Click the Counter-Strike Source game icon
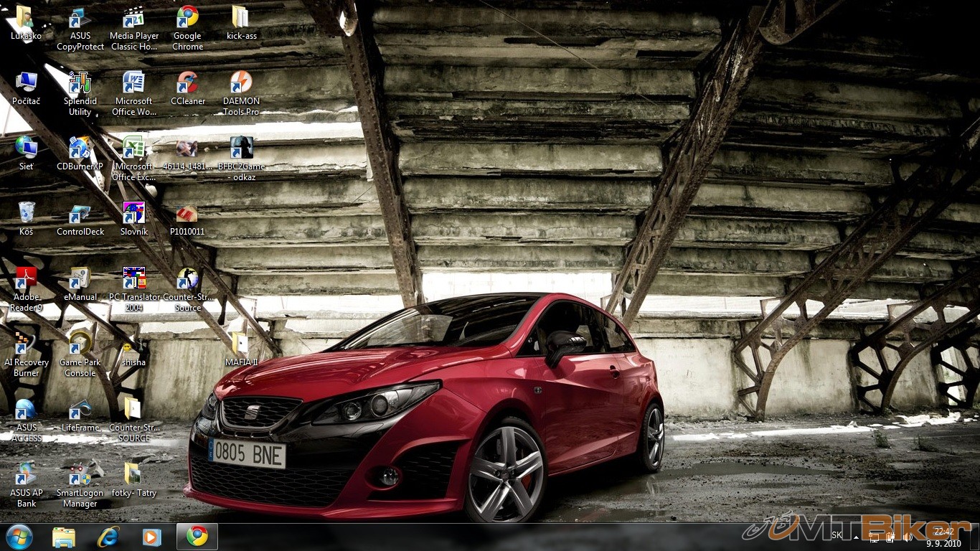 tap(187, 280)
